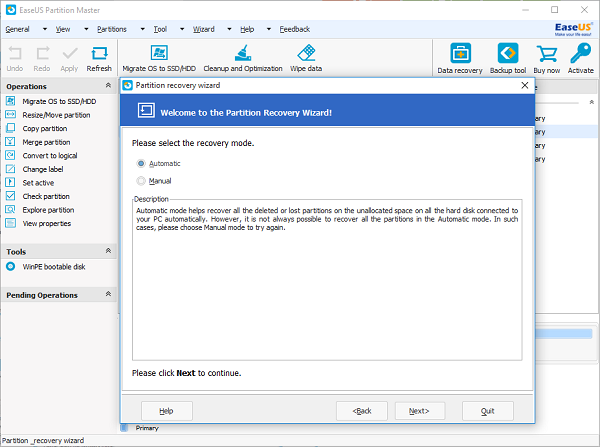Open the General menu
Screen dimensions: 600x447
(17, 29)
